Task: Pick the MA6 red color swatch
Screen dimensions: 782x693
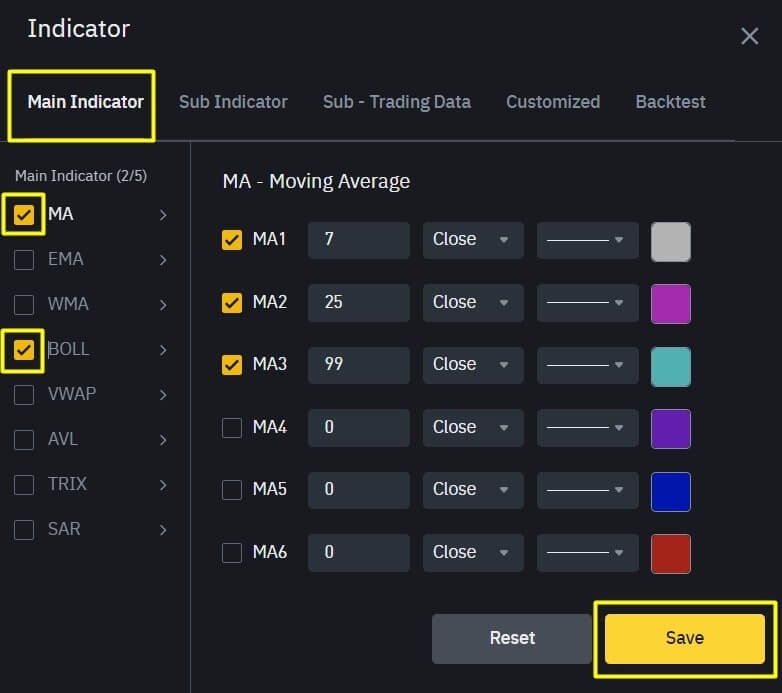Action: [671, 554]
